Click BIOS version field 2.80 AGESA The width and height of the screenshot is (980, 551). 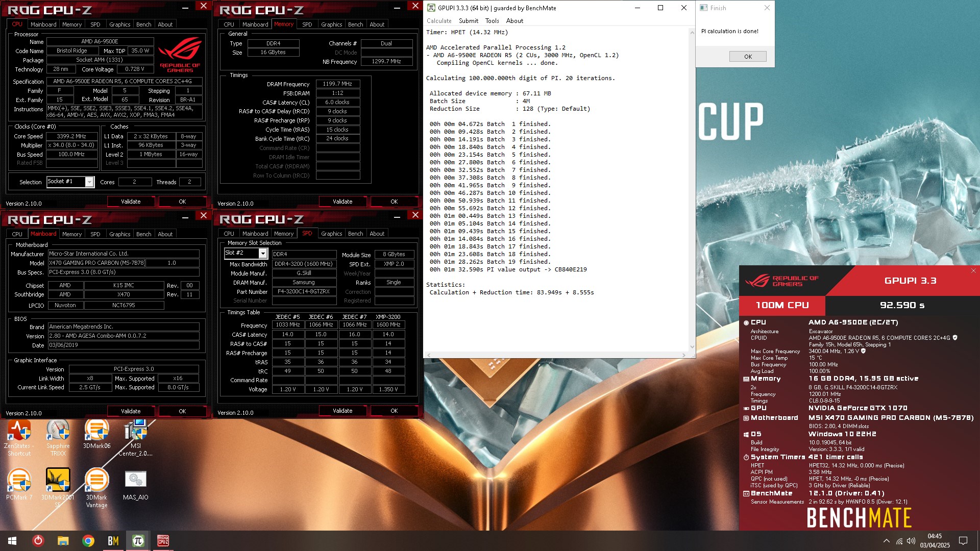pos(124,336)
